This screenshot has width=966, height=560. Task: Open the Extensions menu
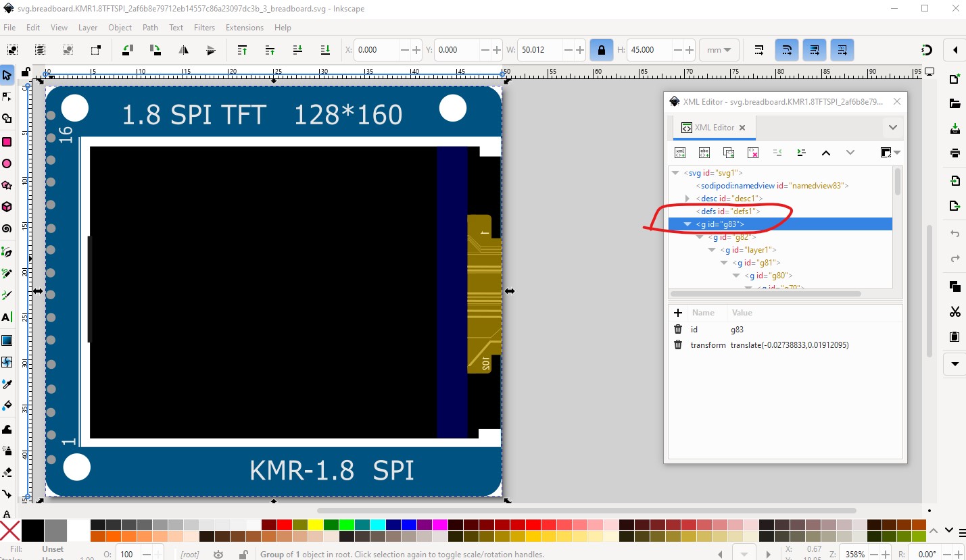click(244, 28)
